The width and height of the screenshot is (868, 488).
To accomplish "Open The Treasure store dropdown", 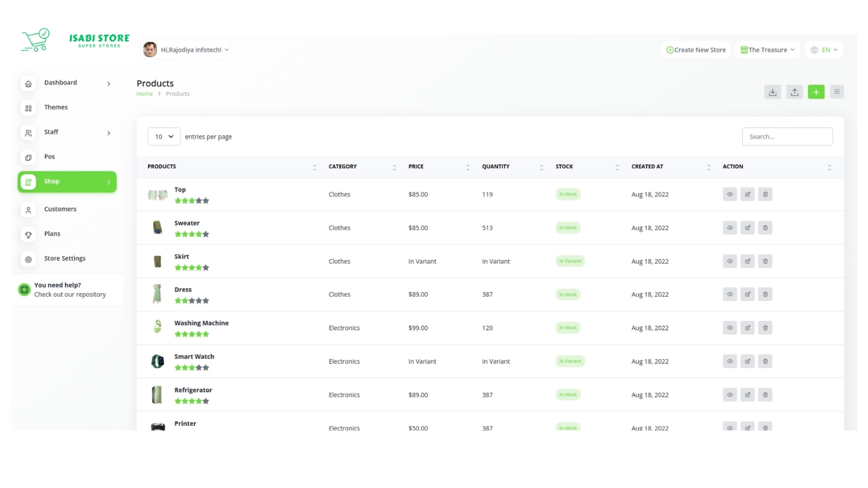I will click(x=768, y=50).
